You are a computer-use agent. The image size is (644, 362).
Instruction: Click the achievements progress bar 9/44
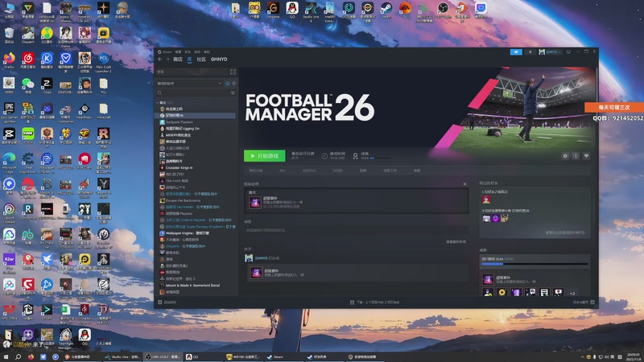(535, 264)
